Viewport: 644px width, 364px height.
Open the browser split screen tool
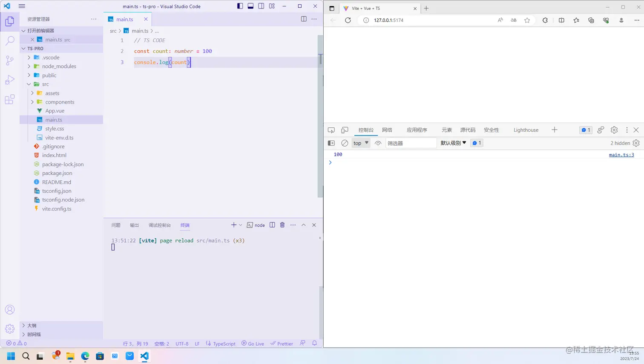pyautogui.click(x=561, y=20)
